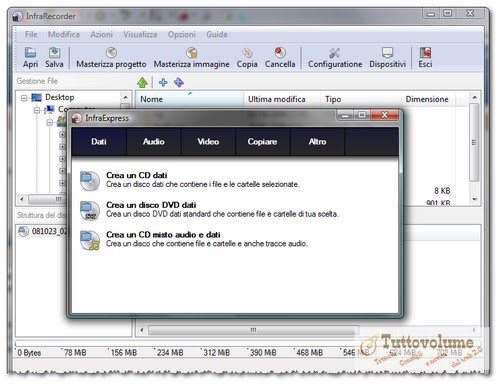
Task: Switch to the Dati tab in InfraExpress
Action: point(99,142)
